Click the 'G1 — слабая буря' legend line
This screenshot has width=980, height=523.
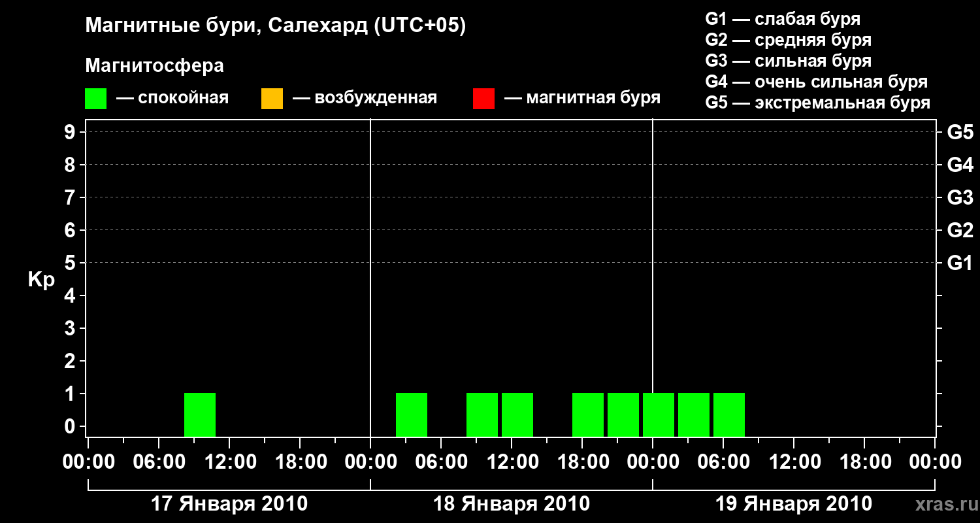pos(783,19)
